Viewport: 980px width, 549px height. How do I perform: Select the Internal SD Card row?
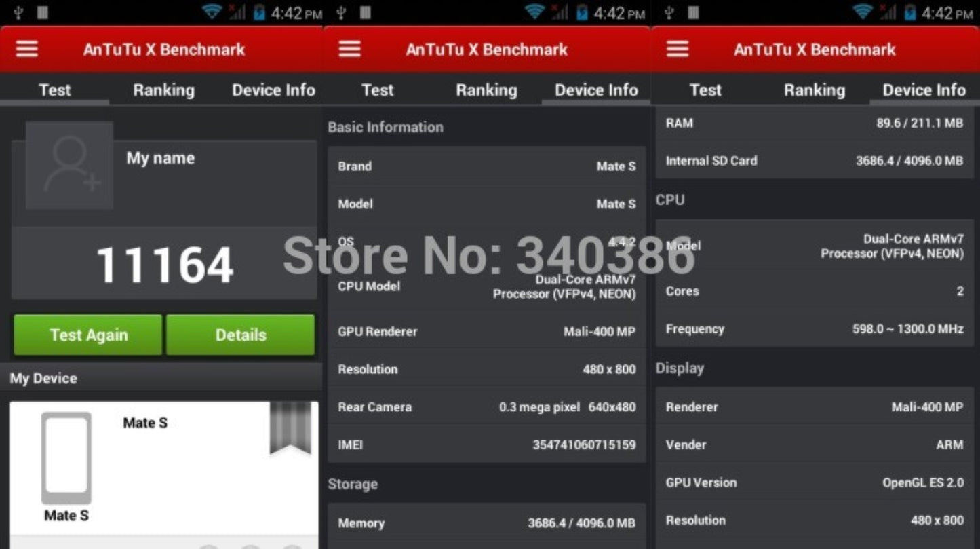tap(815, 161)
